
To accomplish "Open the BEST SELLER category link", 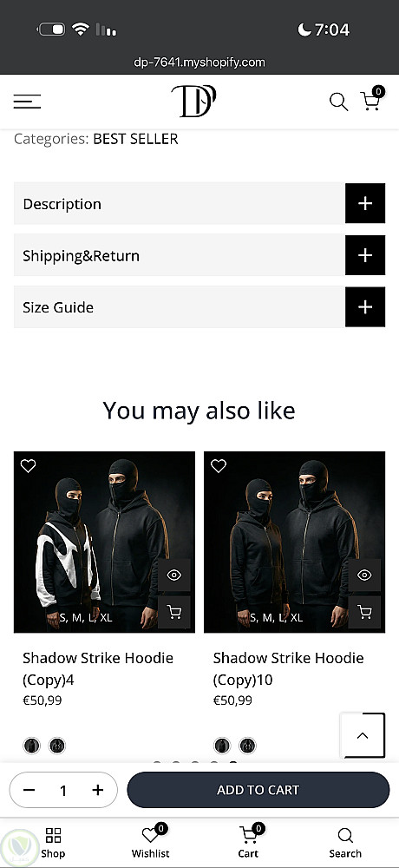I will [135, 139].
